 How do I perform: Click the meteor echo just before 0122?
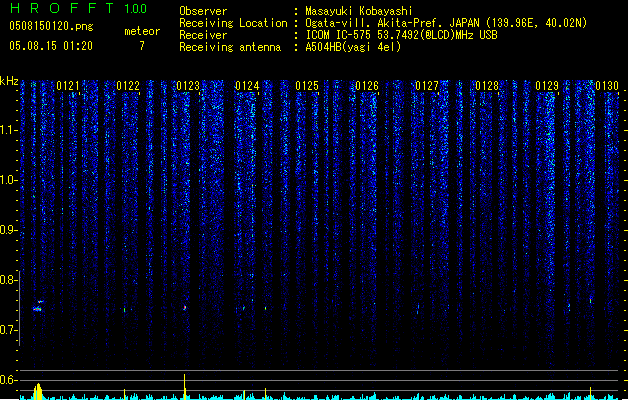(125, 310)
